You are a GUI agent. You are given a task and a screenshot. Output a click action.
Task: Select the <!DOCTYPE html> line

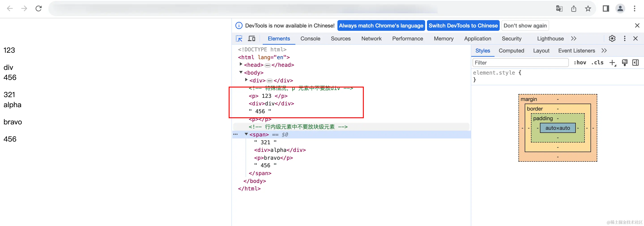point(262,49)
